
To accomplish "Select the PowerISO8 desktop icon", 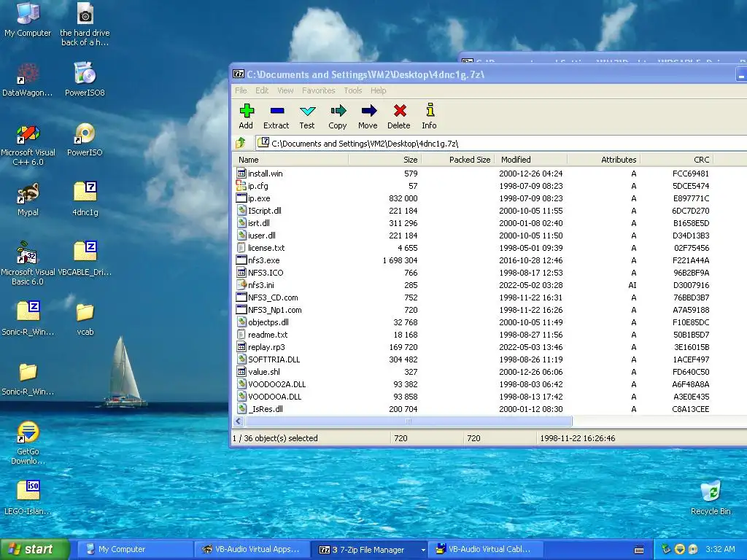I will [x=85, y=79].
